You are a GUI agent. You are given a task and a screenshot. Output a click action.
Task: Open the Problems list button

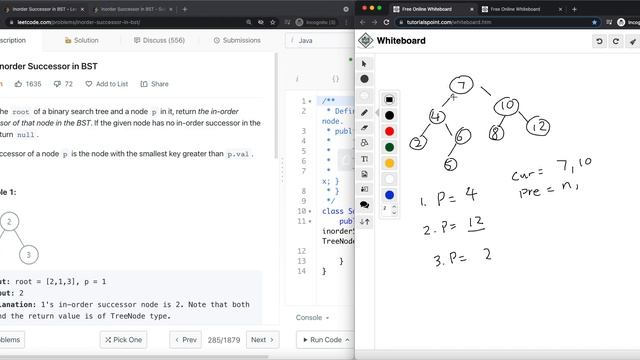[11, 340]
